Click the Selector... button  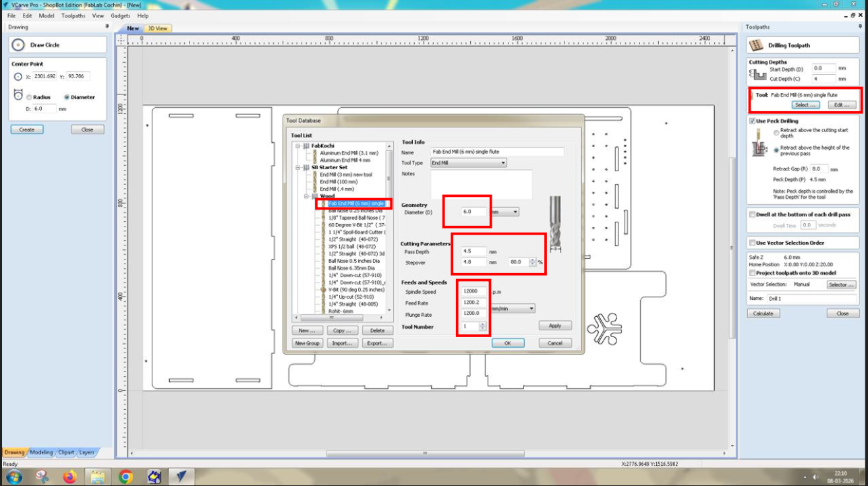(x=842, y=284)
